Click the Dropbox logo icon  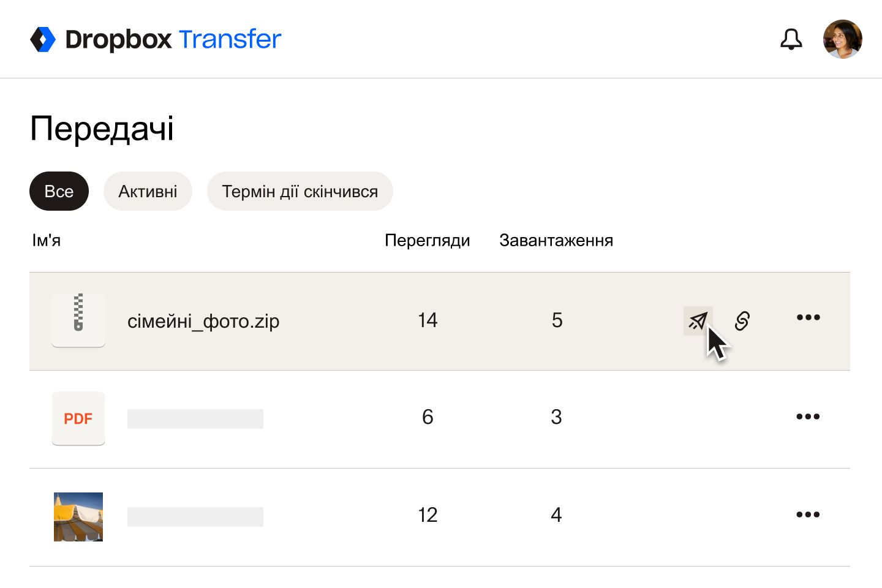click(x=43, y=39)
